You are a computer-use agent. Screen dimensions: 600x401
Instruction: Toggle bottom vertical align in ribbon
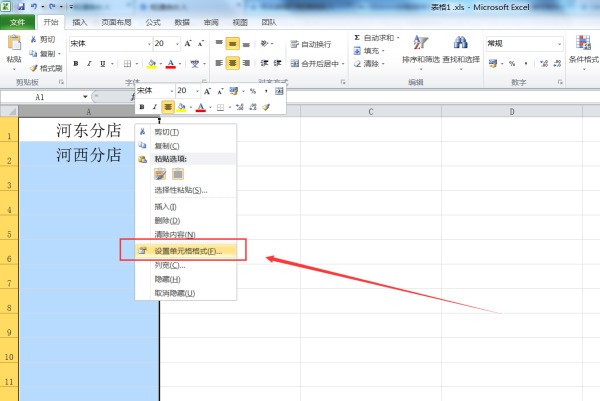coord(246,44)
